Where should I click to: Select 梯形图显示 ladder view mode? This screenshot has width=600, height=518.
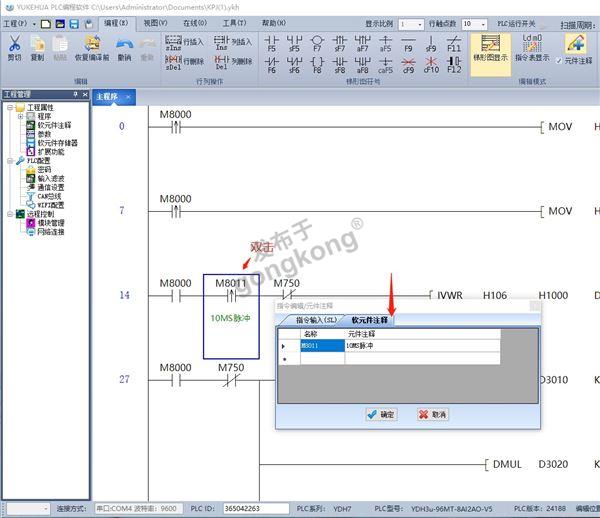(490, 48)
